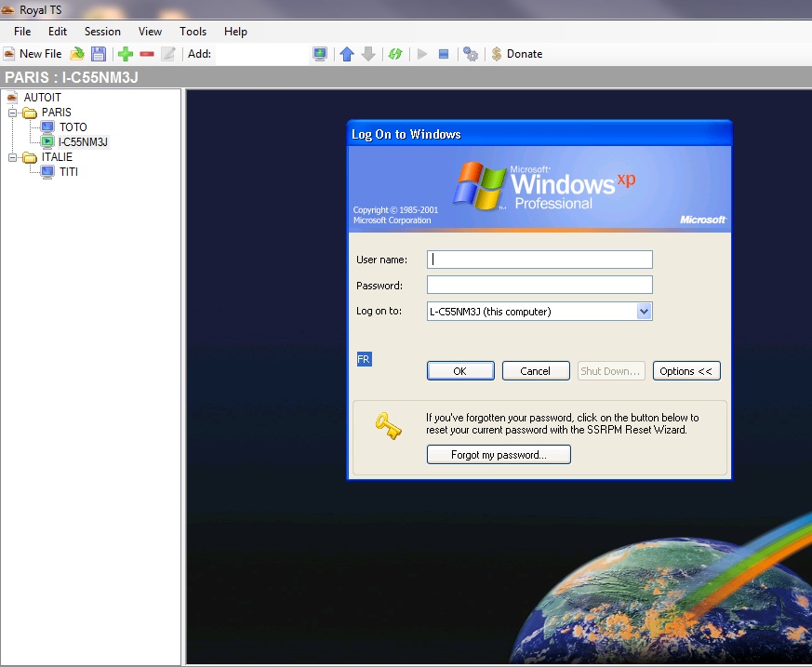
Task: Open the Help menu
Action: click(x=235, y=32)
